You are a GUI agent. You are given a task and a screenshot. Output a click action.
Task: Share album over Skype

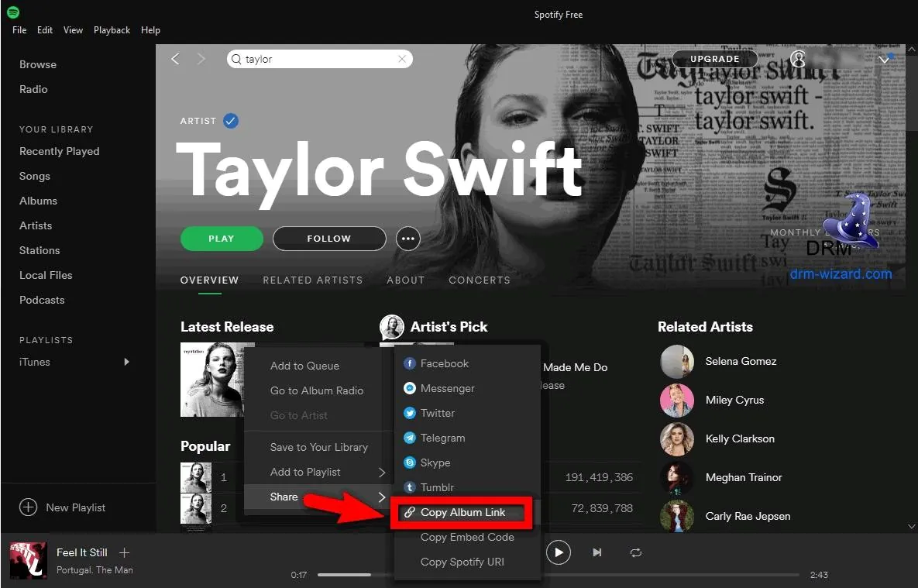427,462
